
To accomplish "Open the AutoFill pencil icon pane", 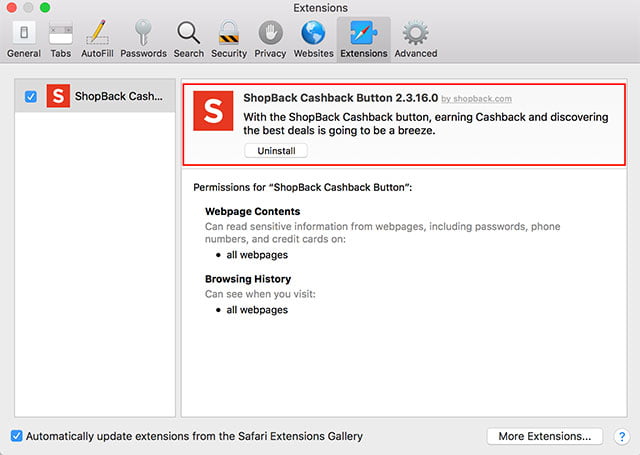I will [x=97, y=39].
